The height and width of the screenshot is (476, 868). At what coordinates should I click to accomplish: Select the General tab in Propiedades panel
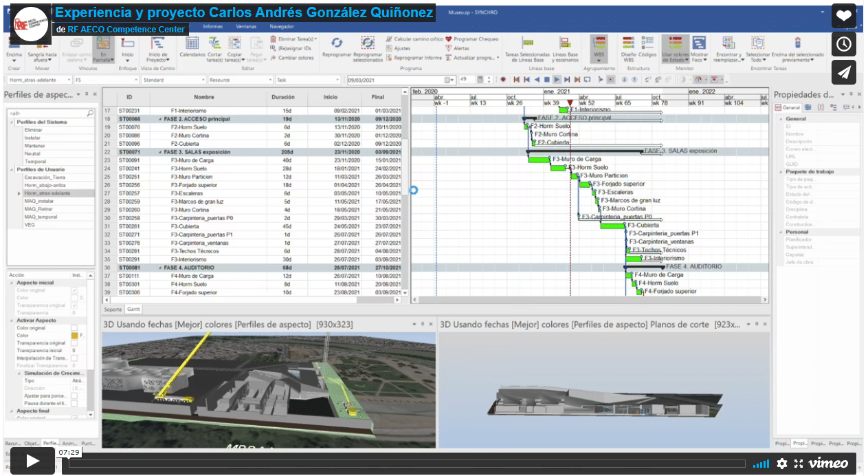[788, 107]
